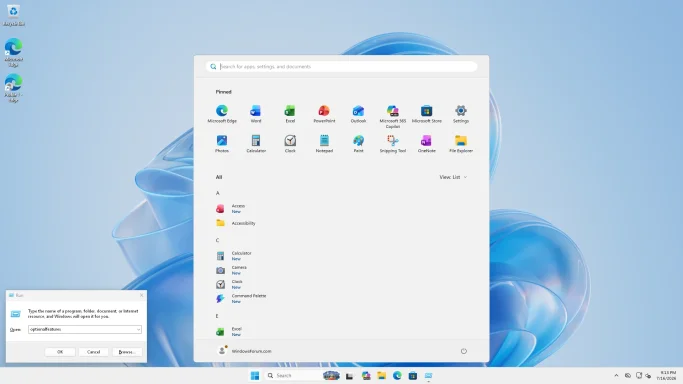Open the View: List dropdown
Viewport: 683px width, 384px height.
[x=453, y=177]
